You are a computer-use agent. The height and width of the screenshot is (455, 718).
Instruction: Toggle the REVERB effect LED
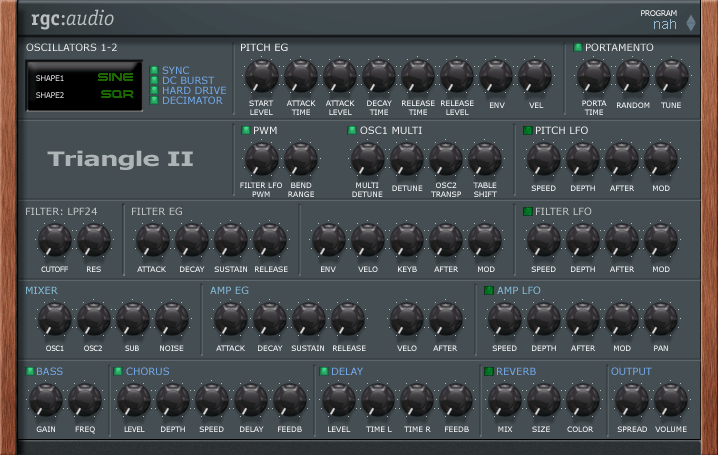pos(489,371)
